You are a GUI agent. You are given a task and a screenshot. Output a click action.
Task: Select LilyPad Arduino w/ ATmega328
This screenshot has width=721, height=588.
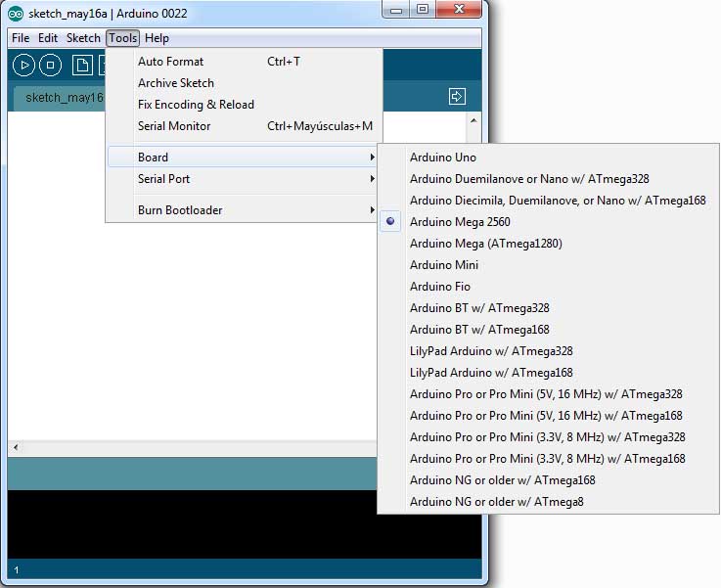[549, 351]
